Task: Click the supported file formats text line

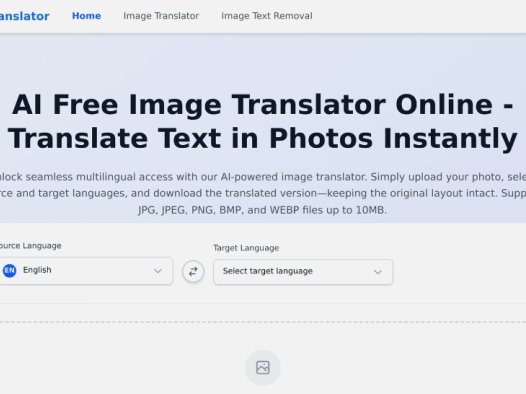Action: [262, 210]
